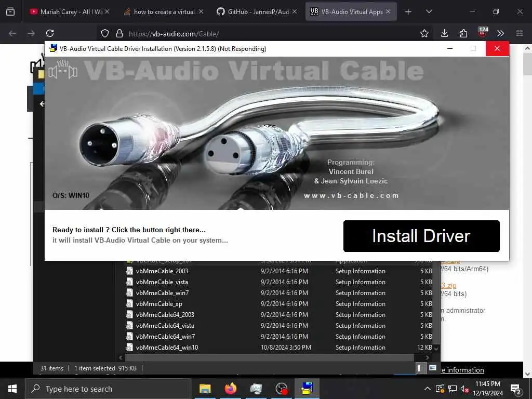Click Explorer vertical scrollbar down arrow
This screenshot has height=399, width=532.
(x=436, y=349)
